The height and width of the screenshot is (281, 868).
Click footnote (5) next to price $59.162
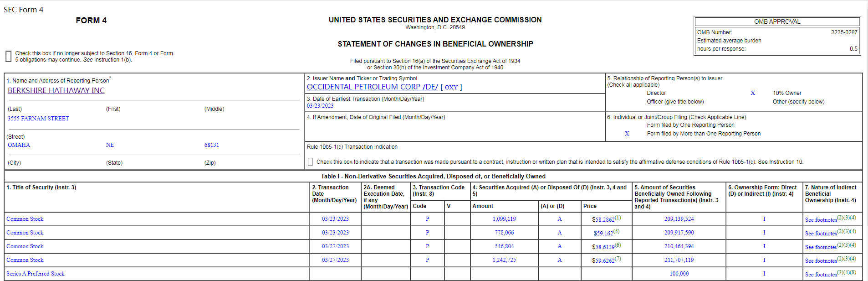[616, 231]
